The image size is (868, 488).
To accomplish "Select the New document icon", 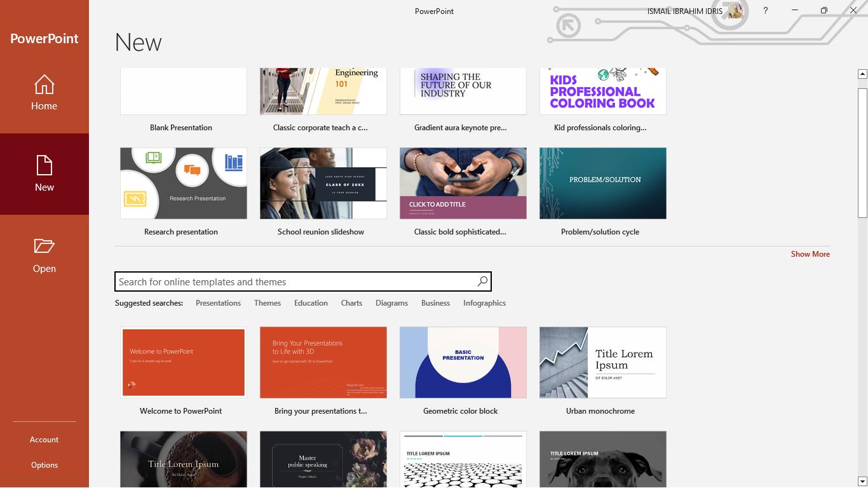I will coord(44,165).
